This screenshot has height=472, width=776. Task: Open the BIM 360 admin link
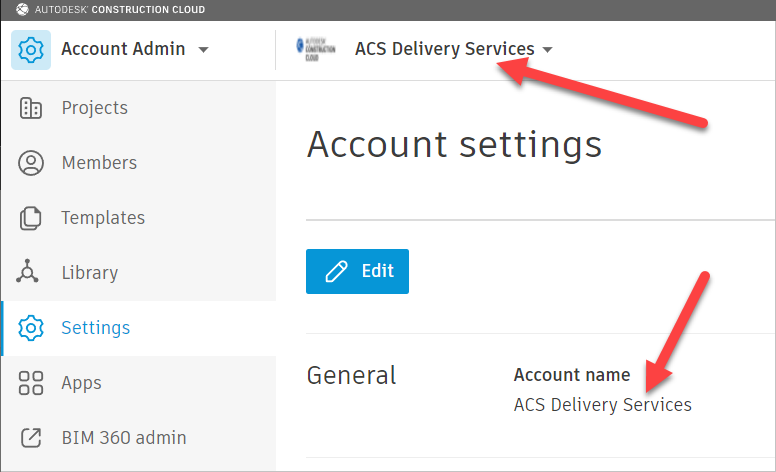point(123,438)
